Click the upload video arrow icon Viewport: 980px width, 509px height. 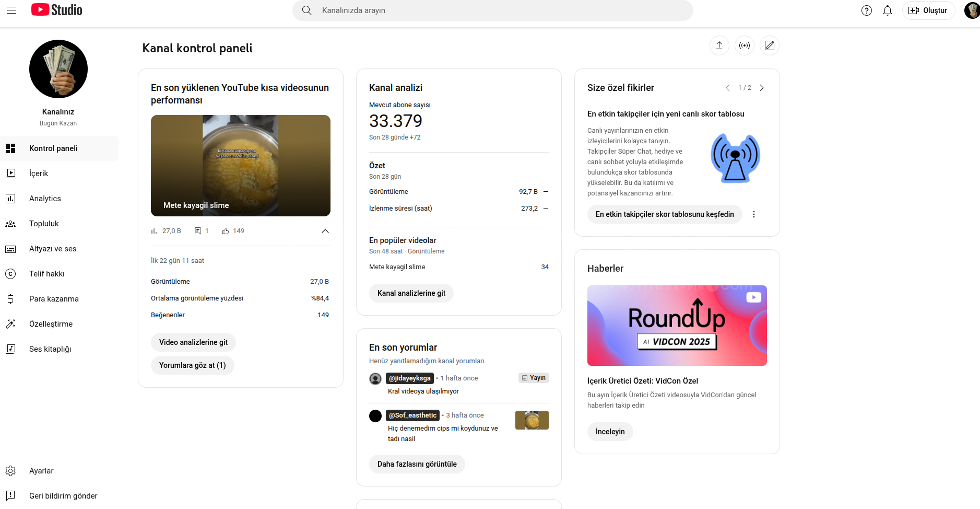pos(719,45)
